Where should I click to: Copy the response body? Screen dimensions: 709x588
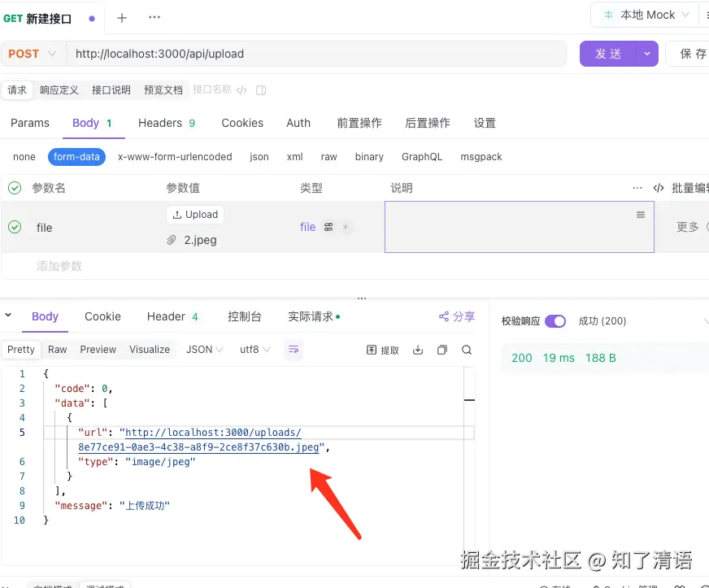point(442,350)
